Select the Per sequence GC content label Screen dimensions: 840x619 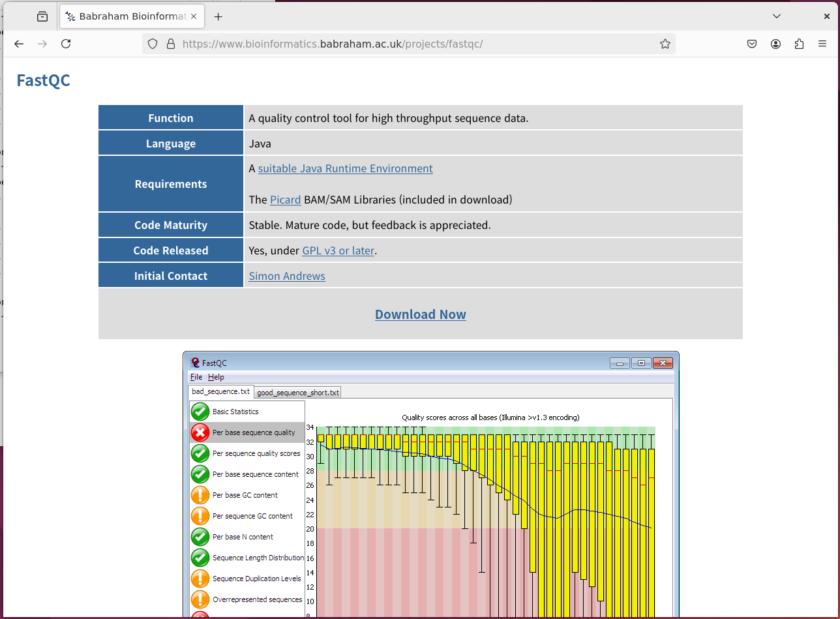click(252, 516)
